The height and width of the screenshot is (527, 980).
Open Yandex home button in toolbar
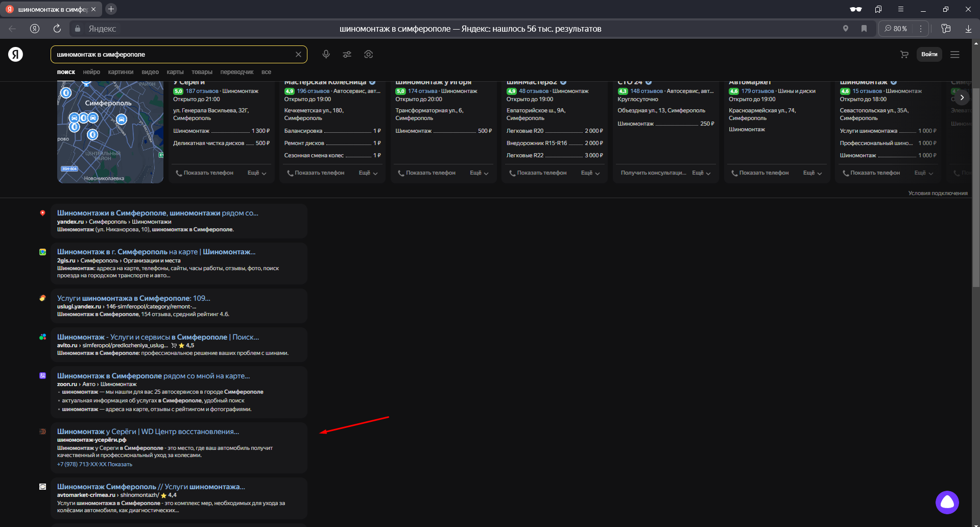pos(35,29)
